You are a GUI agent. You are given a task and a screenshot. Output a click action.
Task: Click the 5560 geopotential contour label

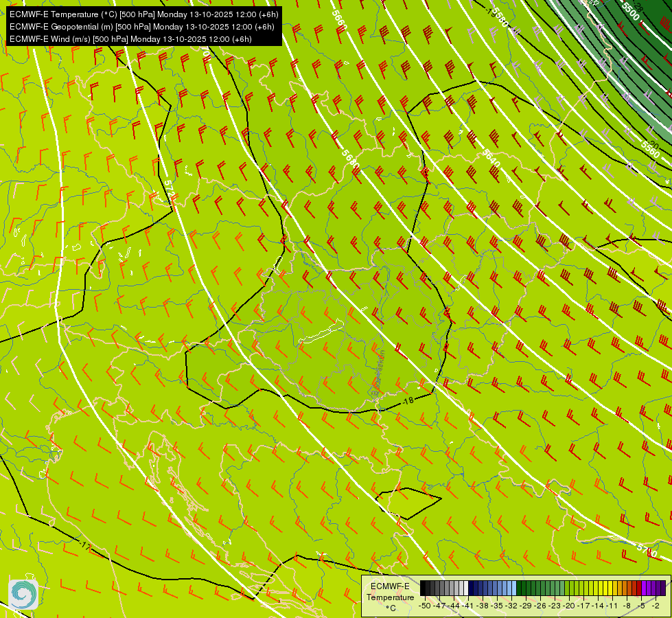click(x=650, y=149)
